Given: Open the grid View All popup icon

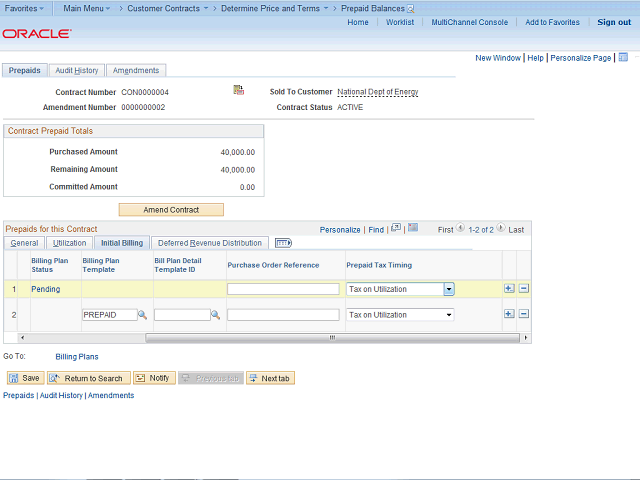Looking at the screenshot, I should [x=397, y=229].
